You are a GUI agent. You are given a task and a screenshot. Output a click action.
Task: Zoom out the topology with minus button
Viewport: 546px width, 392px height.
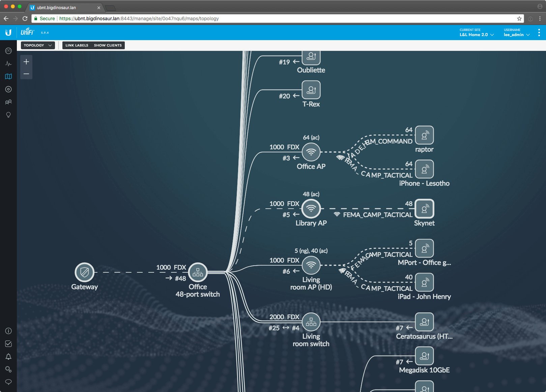coord(26,74)
